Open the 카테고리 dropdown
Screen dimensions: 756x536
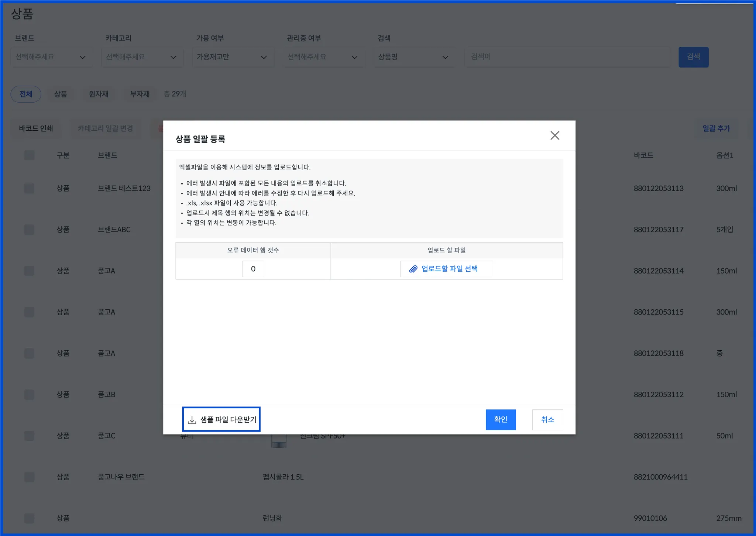click(x=142, y=57)
